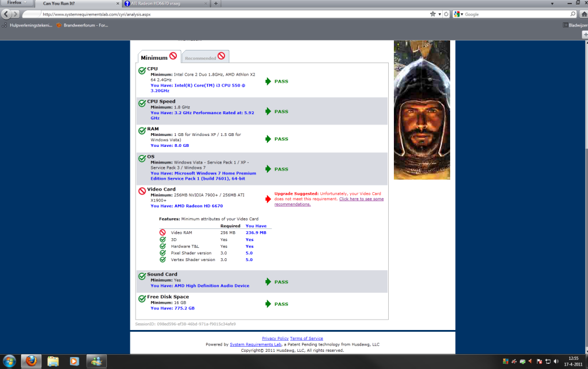Switch to the "ATI Radeon HD6670 vraag" tab
The width and height of the screenshot is (588, 369).
tap(166, 4)
